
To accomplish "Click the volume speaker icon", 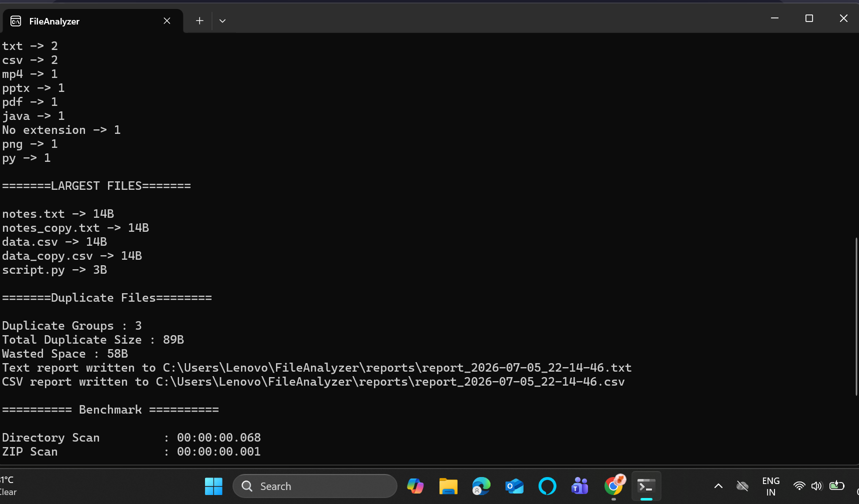I will click(x=816, y=486).
